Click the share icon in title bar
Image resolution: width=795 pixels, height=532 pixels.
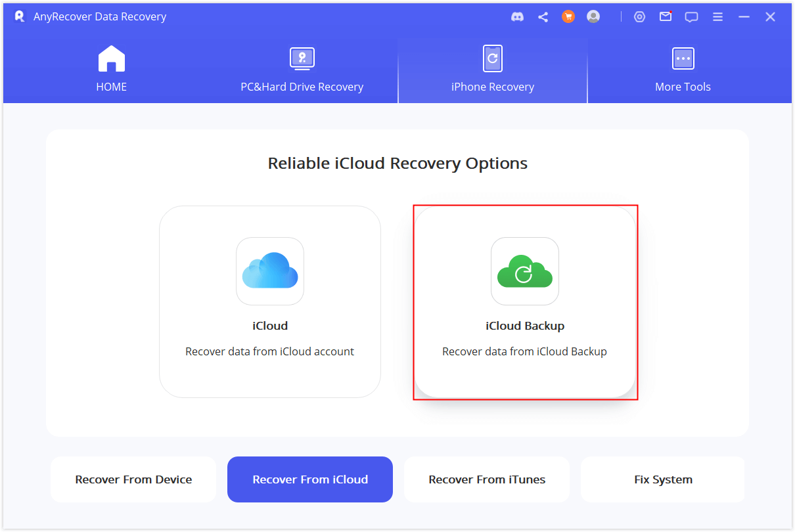coord(543,17)
